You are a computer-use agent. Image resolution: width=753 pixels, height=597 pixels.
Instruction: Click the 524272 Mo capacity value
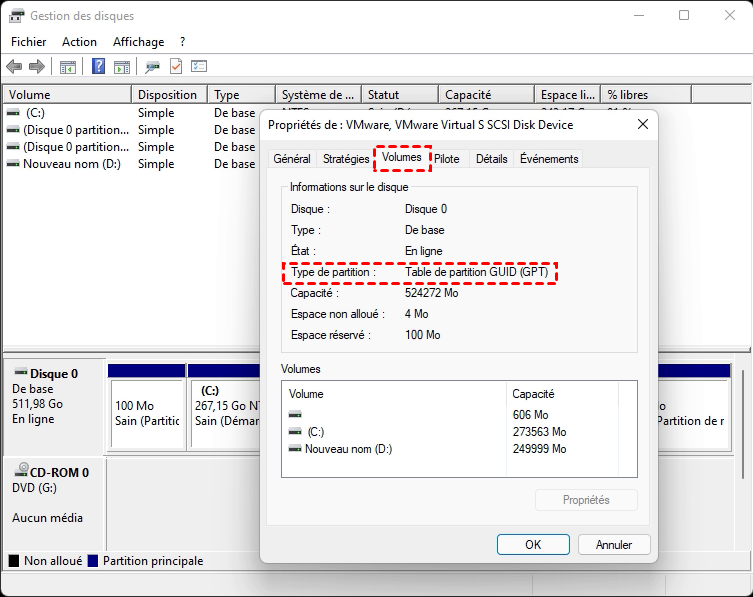pyautogui.click(x=431, y=293)
